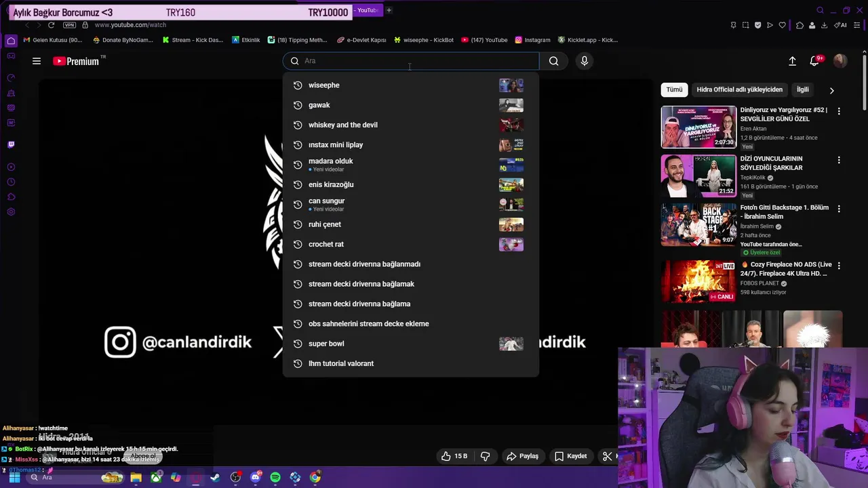Open options menu for Cozy Fireplace video
This screenshot has width=868, height=488.
point(839,266)
